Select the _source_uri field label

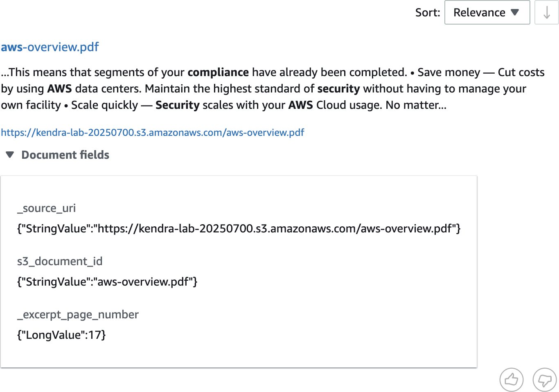[46, 208]
